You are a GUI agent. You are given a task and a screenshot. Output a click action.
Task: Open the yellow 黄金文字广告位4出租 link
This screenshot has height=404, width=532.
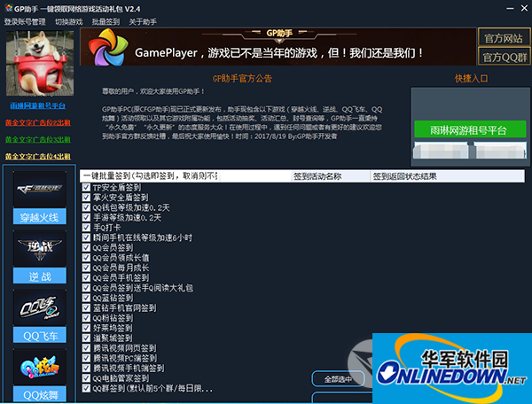37,157
